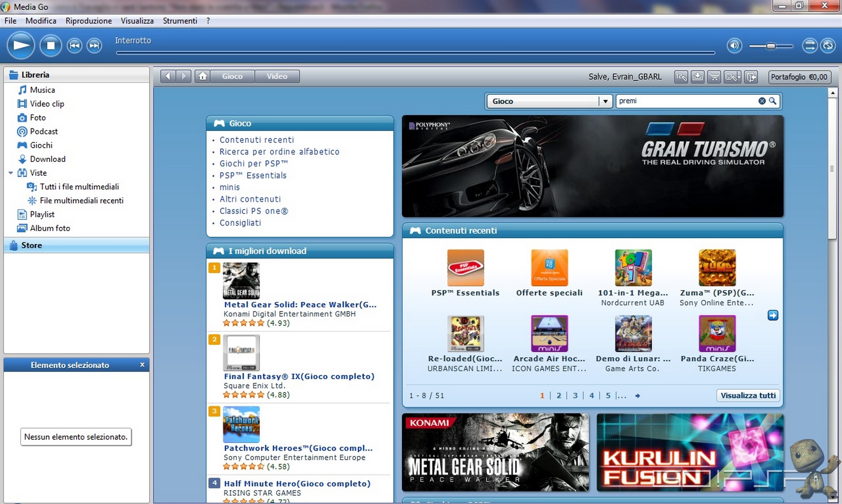This screenshot has width=842, height=504.
Task: Open the Gioco search category dropdown
Action: coord(549,101)
